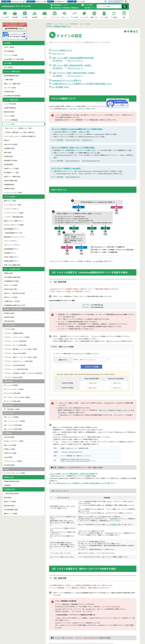The width and height of the screenshot is (145, 644).
Task: Open the makeshop support banner
Action: point(15,27)
